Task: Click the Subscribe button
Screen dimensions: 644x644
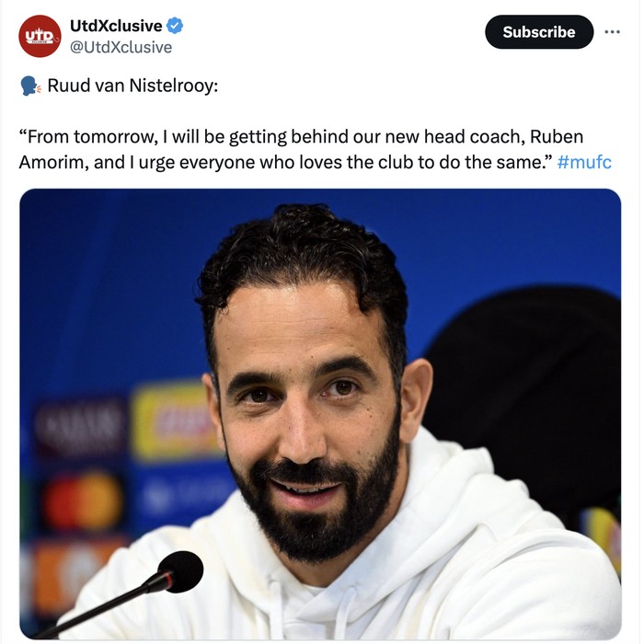Action: tap(539, 32)
